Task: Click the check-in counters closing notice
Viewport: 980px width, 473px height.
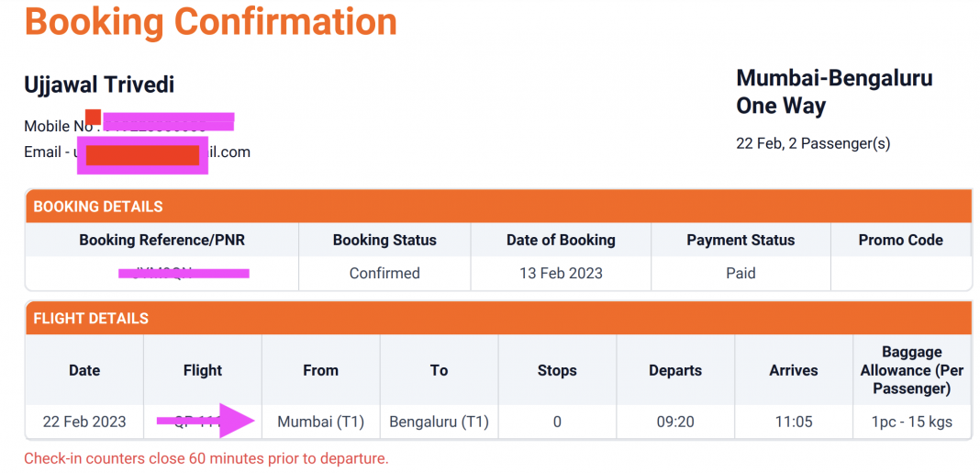Action: click(206, 458)
